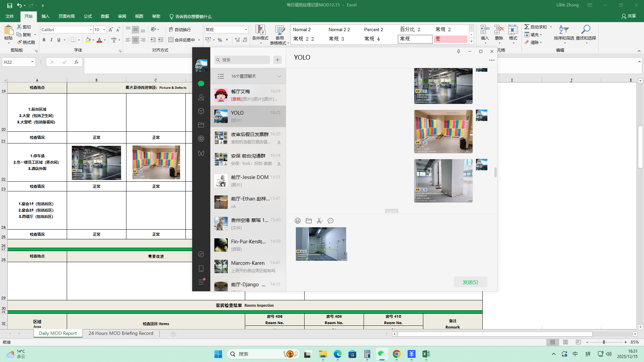Expand the 16 pinned chats list
The image size is (644, 362).
pos(279,76)
